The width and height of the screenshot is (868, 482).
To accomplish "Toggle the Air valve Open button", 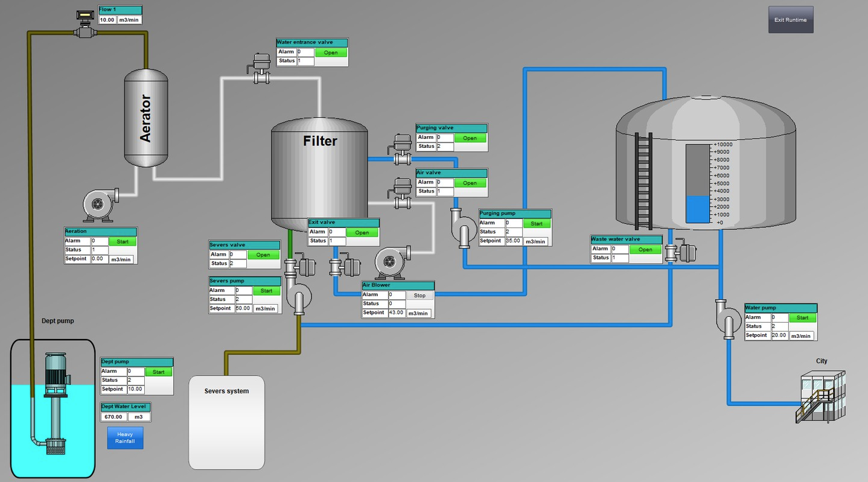I will coord(470,183).
